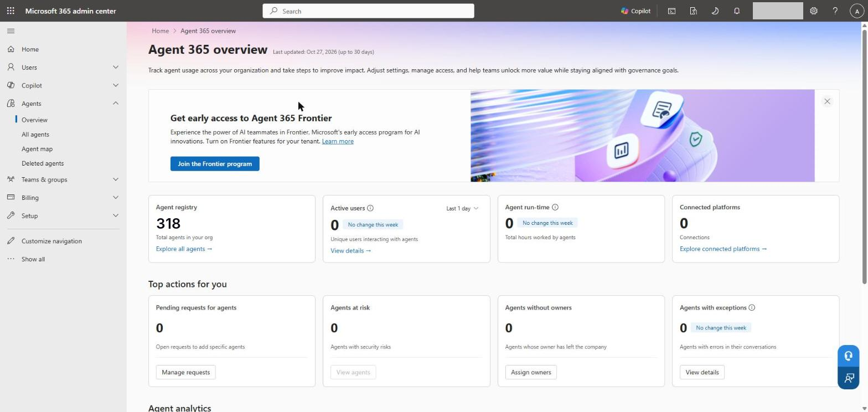Collapse the Agents section chevron

(116, 103)
